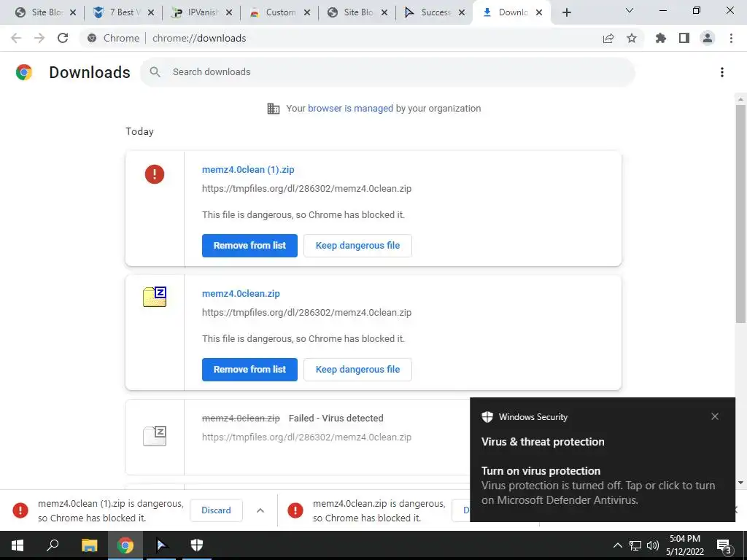Viewport: 747px width, 560px height.
Task: Click the share page icon in address bar
Action: (x=608, y=38)
